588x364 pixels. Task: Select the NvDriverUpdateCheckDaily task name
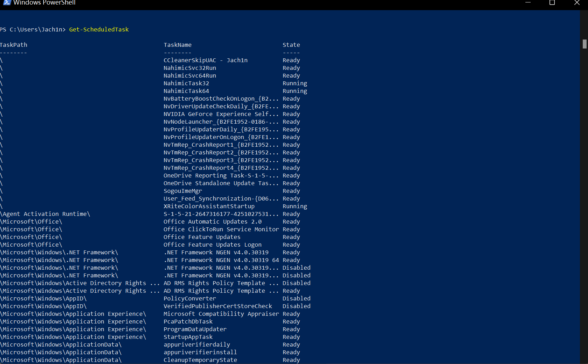click(x=221, y=106)
